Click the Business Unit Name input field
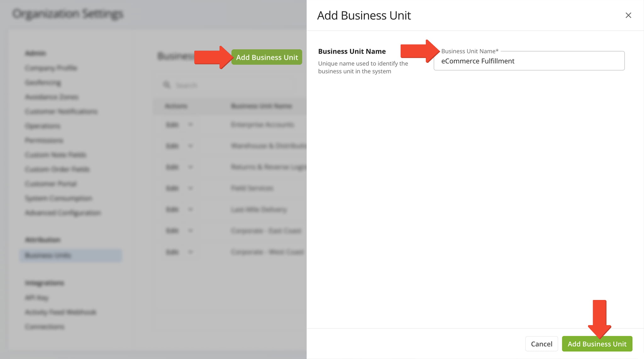644x359 pixels. tap(529, 61)
